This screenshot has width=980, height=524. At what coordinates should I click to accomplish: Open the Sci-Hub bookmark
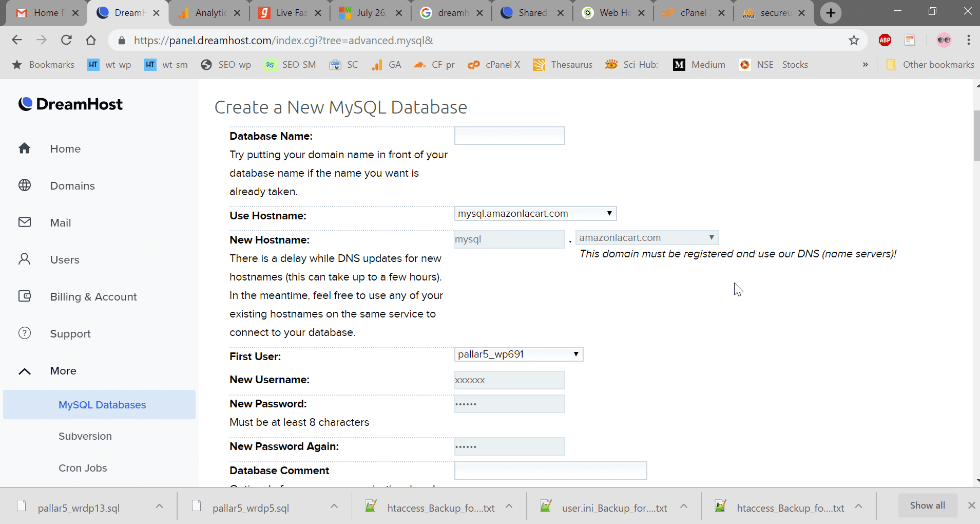point(632,64)
